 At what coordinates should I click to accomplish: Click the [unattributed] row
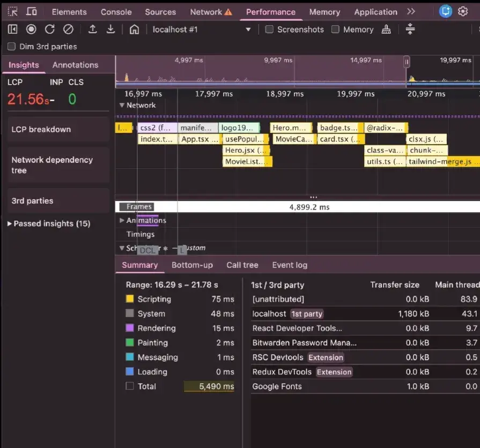click(x=365, y=299)
